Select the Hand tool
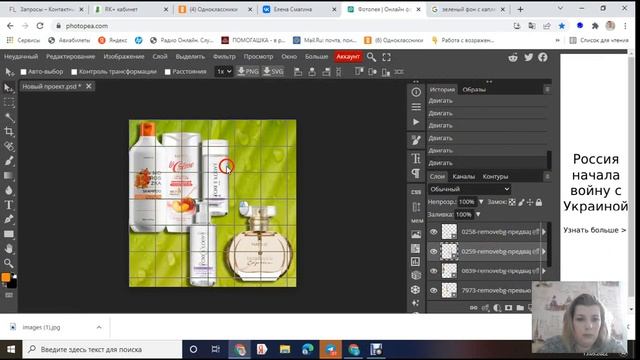 pyautogui.click(x=9, y=249)
